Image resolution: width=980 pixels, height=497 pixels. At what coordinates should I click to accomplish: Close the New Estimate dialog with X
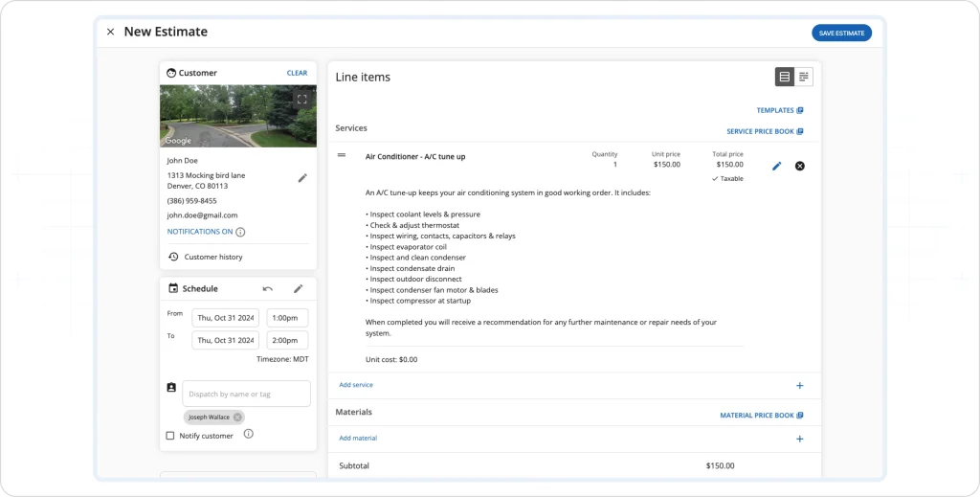[110, 32]
